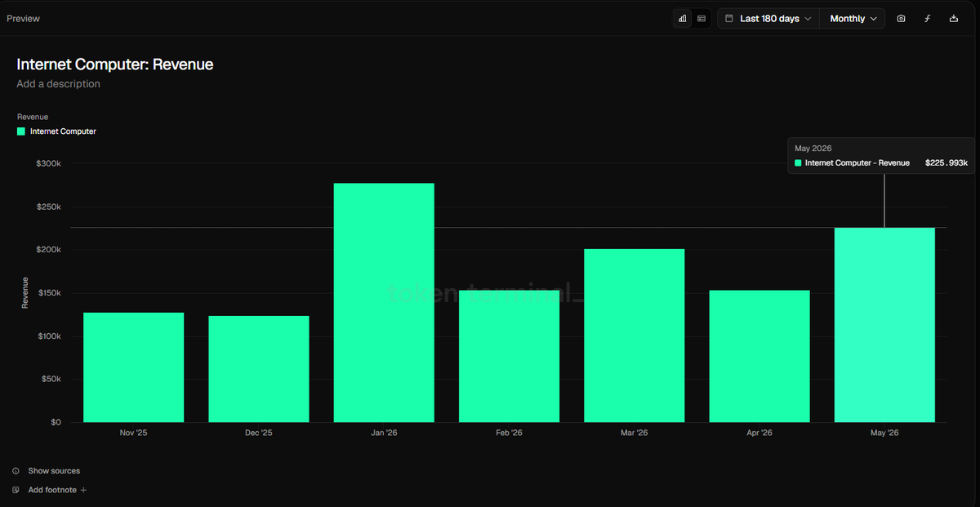Click the $225.993k tooltip value
980x507 pixels.
tap(947, 163)
